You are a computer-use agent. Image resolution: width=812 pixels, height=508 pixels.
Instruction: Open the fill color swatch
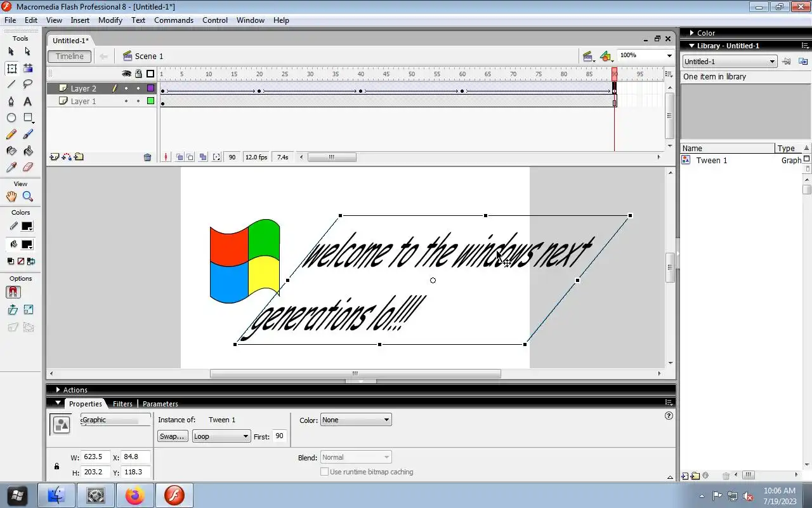click(x=27, y=244)
